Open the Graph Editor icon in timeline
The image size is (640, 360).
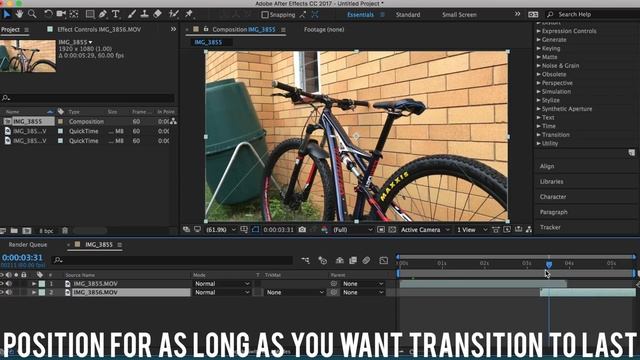tap(383, 260)
